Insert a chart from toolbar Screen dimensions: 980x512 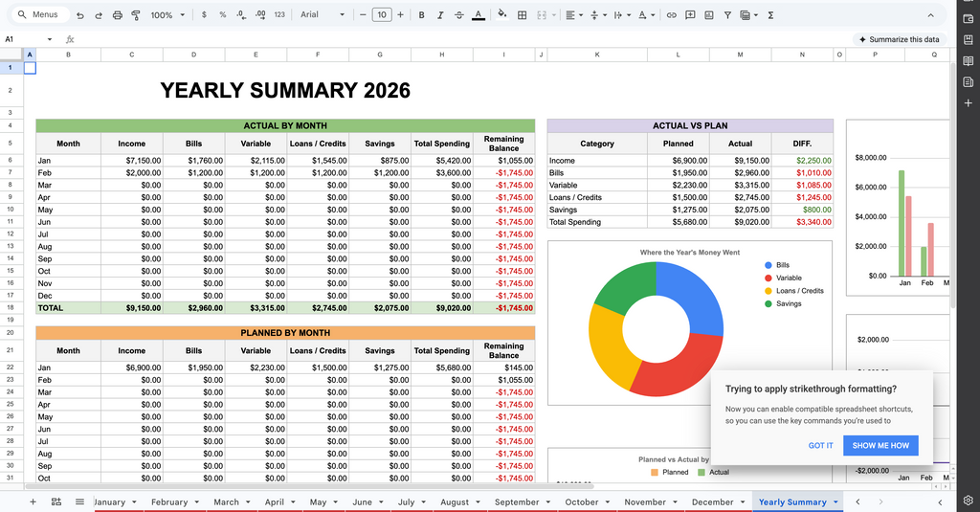[x=709, y=15]
